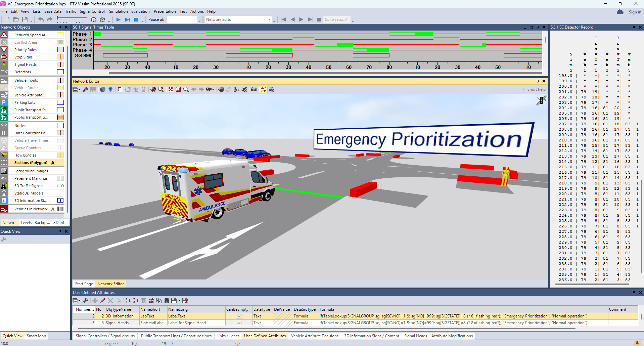Activate the measure distance ruler tool
The width and height of the screenshot is (644, 346).
(x=229, y=89)
